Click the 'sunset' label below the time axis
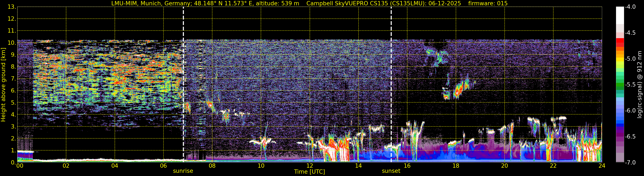Screen dimensions: 644x176 point(391,171)
